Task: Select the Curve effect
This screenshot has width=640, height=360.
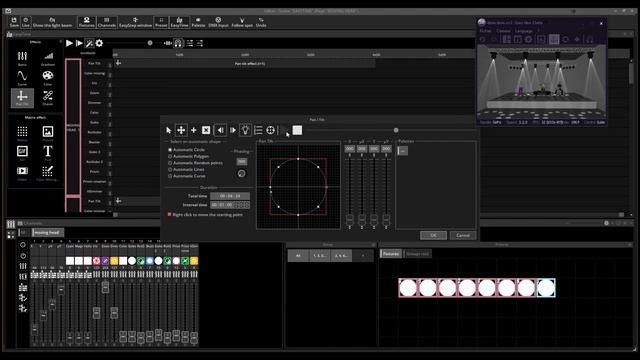Action: [22, 78]
